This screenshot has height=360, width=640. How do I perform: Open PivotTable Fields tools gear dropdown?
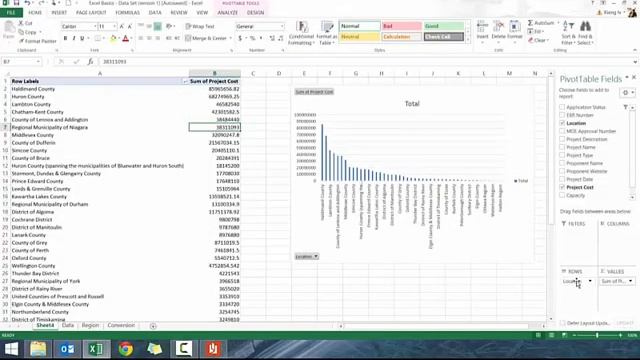pos(627,93)
